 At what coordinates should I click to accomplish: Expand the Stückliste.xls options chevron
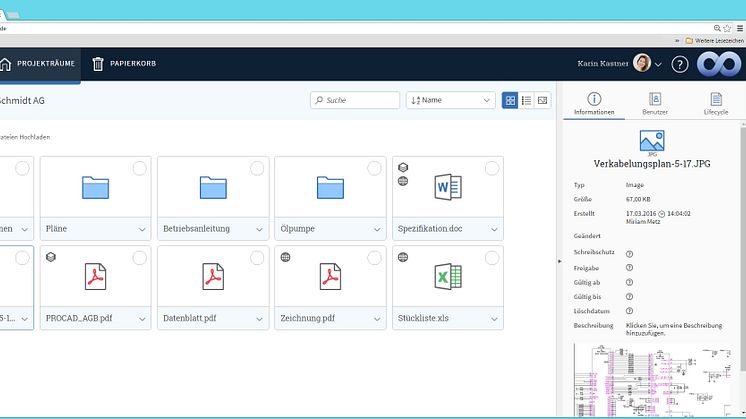click(494, 319)
